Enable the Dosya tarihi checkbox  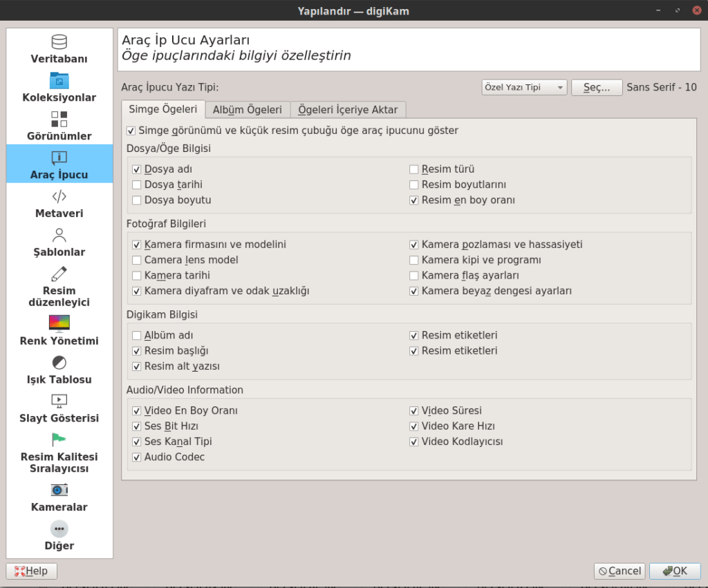tap(136, 184)
